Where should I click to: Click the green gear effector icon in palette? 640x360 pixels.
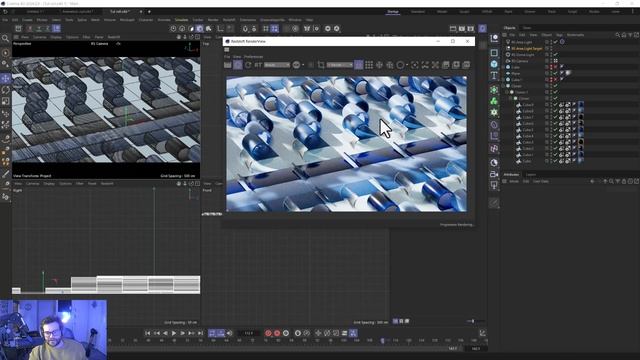pyautogui.click(x=494, y=112)
